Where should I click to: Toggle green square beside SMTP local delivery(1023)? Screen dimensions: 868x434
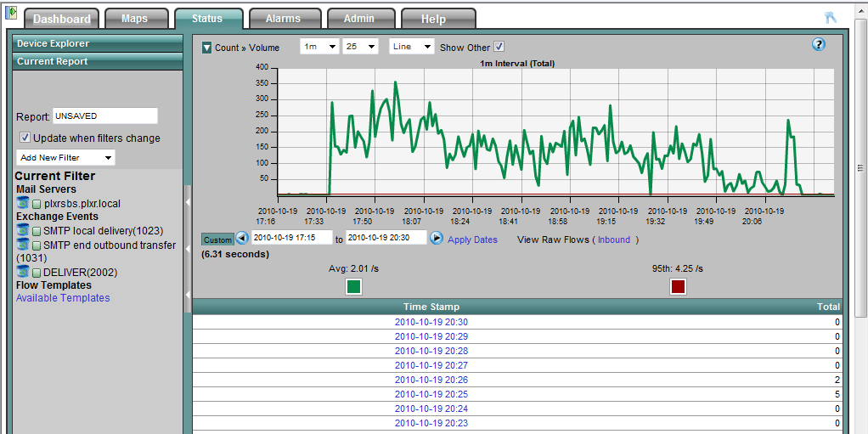37,231
